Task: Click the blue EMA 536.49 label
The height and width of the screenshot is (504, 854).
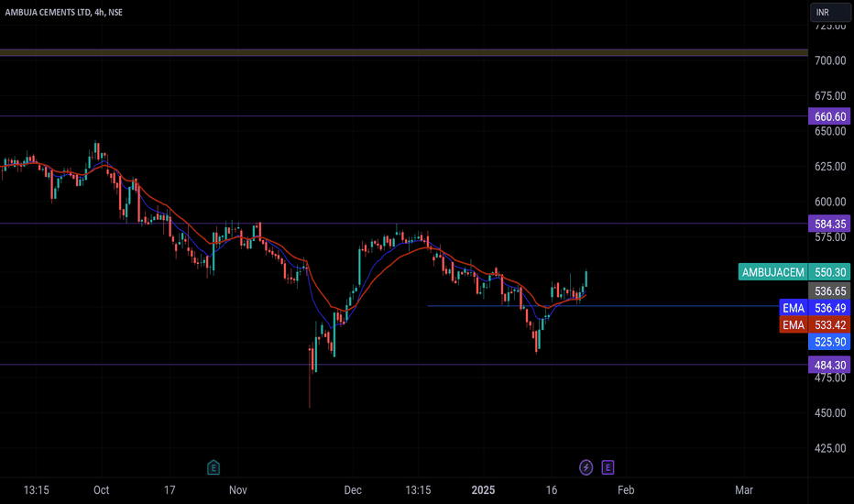Action: (x=815, y=308)
